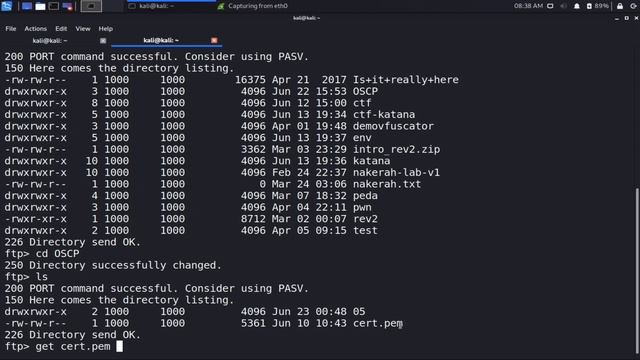Close the active terminal tab with red X
This screenshot has width=640, height=360.
tap(214, 40)
